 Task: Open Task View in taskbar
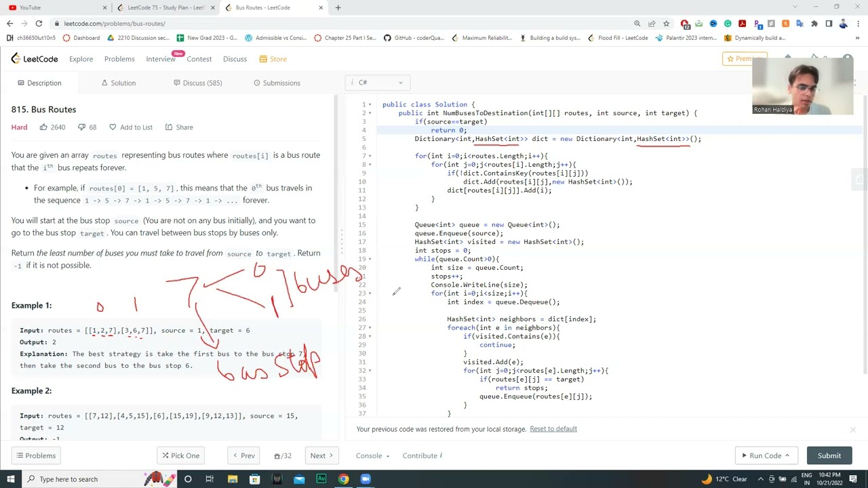click(x=210, y=479)
